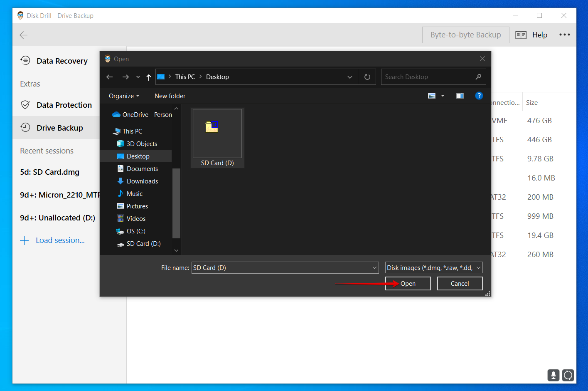Open the File name history dropdown arrow

click(x=374, y=268)
